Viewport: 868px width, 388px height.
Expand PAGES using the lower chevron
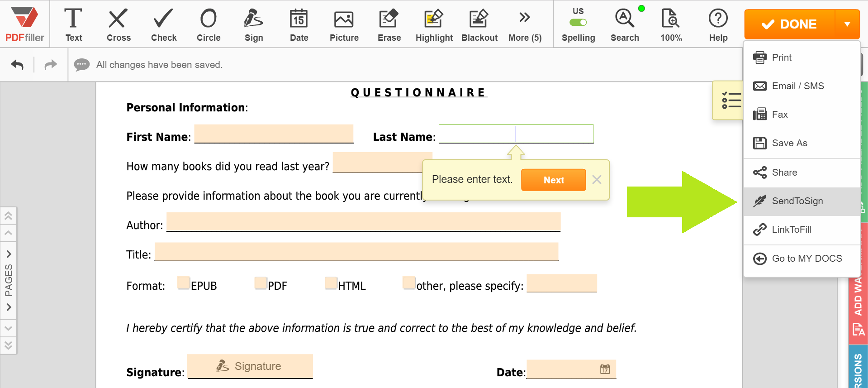tap(9, 307)
